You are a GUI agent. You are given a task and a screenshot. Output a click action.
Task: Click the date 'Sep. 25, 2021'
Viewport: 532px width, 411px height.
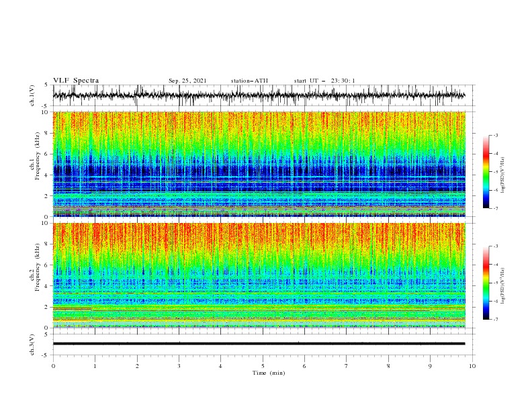(187, 81)
